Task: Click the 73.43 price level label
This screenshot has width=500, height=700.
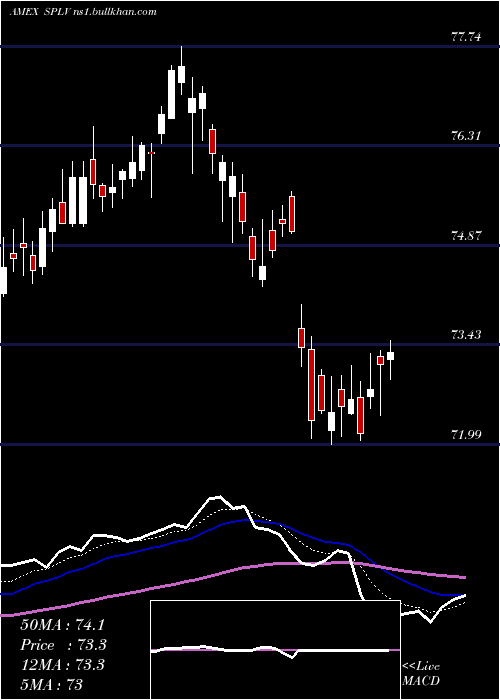Action: [x=466, y=334]
